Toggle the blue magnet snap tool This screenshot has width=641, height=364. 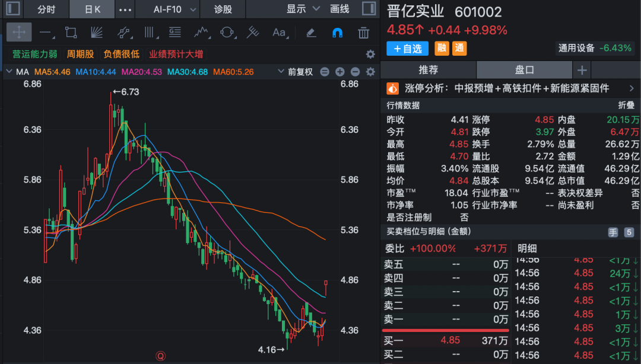click(337, 33)
